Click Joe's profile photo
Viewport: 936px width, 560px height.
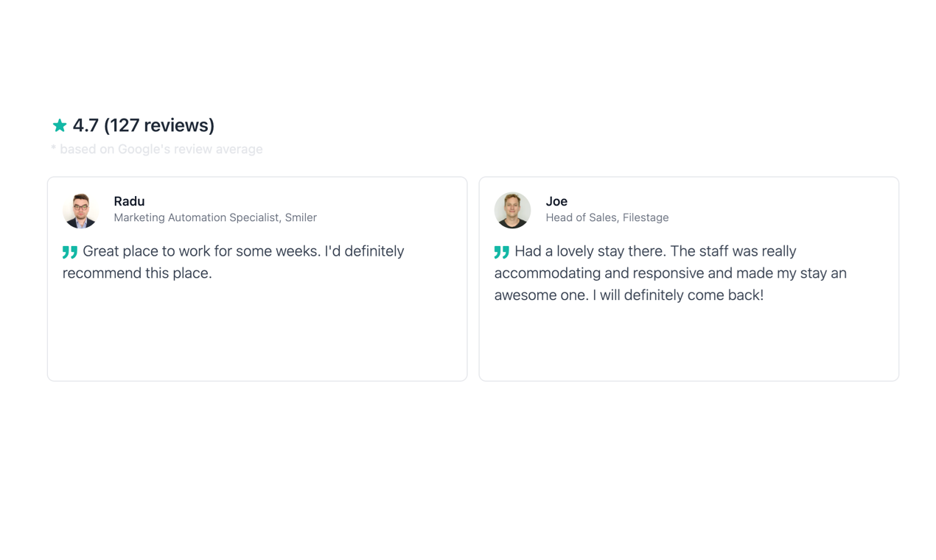click(512, 211)
